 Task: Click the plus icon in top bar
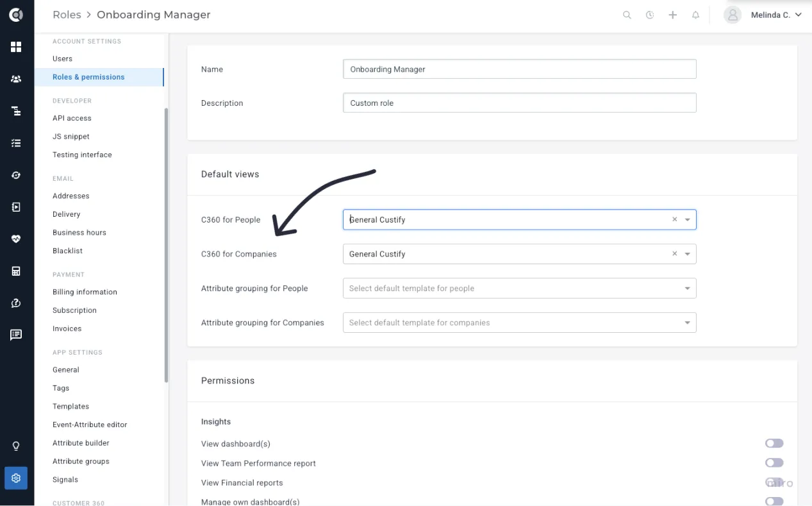[673, 15]
